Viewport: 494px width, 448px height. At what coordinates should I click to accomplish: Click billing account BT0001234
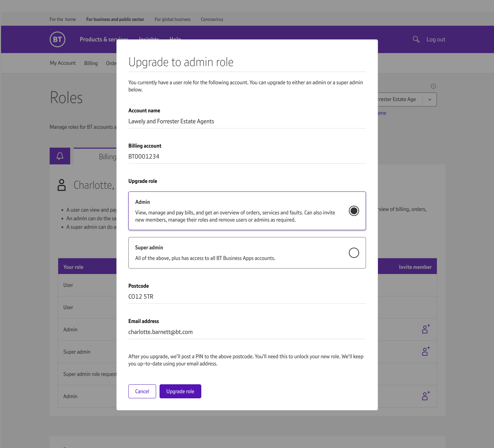(x=144, y=157)
